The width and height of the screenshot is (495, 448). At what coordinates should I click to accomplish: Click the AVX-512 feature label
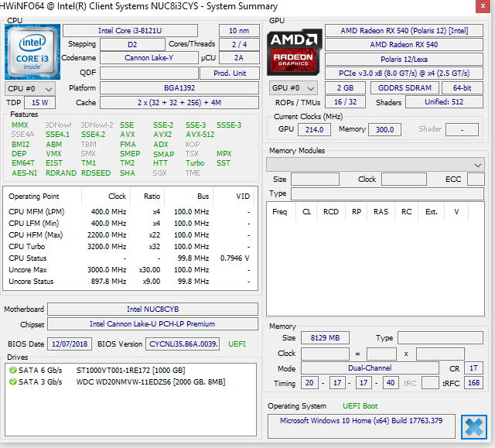pyautogui.click(x=200, y=135)
